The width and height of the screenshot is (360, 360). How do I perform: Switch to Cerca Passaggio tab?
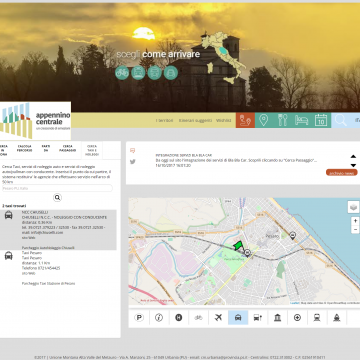[68, 148]
